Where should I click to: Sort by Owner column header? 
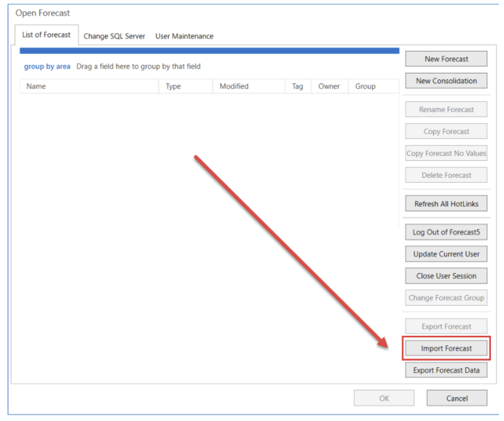pyautogui.click(x=329, y=86)
